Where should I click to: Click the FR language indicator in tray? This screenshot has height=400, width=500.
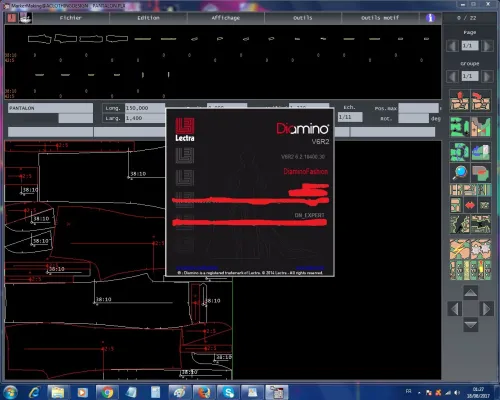coord(409,391)
